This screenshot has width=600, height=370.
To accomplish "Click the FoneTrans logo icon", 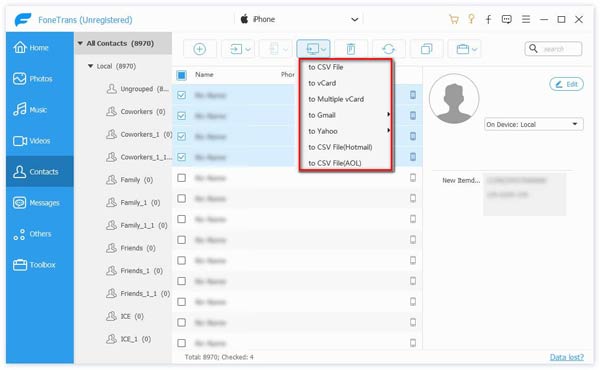I will point(23,20).
